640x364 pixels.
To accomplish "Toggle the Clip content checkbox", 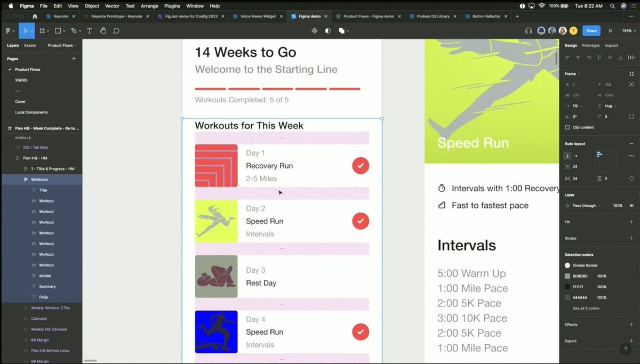I will [567, 127].
